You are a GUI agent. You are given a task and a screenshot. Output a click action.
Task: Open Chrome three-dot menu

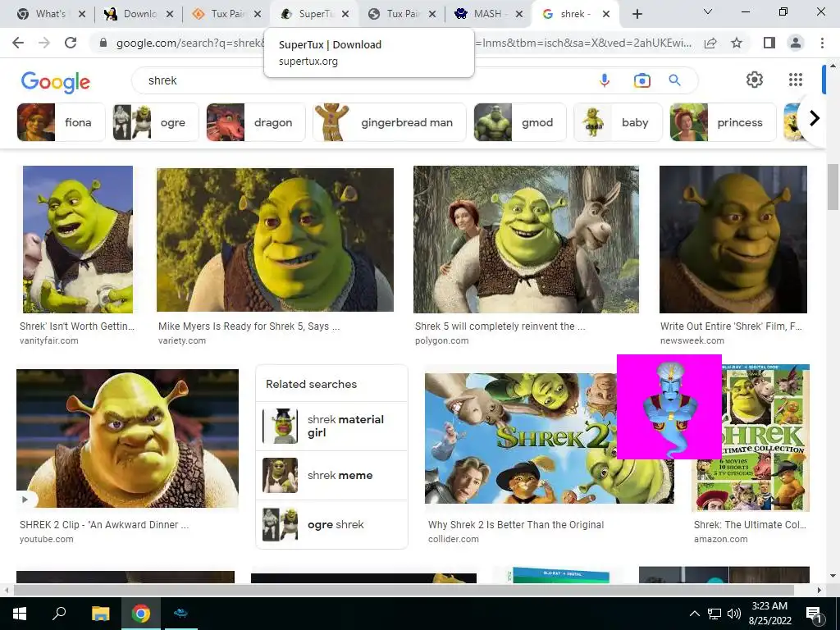pyautogui.click(x=822, y=43)
